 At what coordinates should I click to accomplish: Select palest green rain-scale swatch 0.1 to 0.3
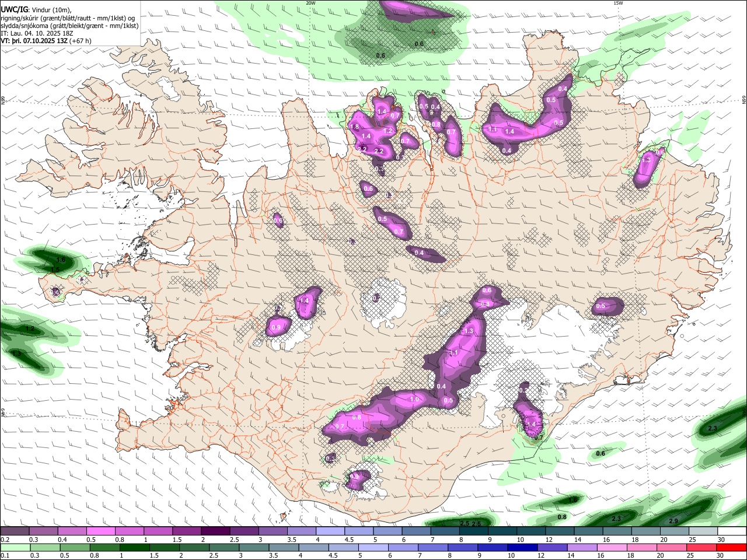click(15, 547)
